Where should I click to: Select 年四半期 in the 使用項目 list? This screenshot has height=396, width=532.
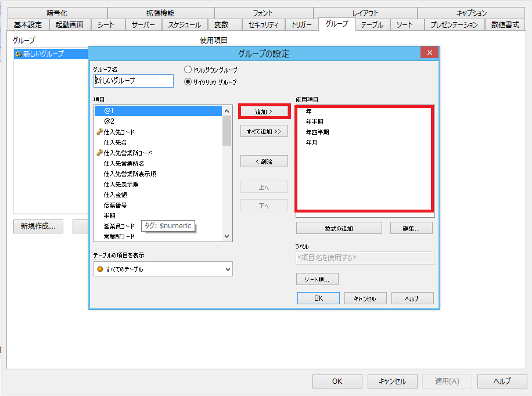point(318,132)
